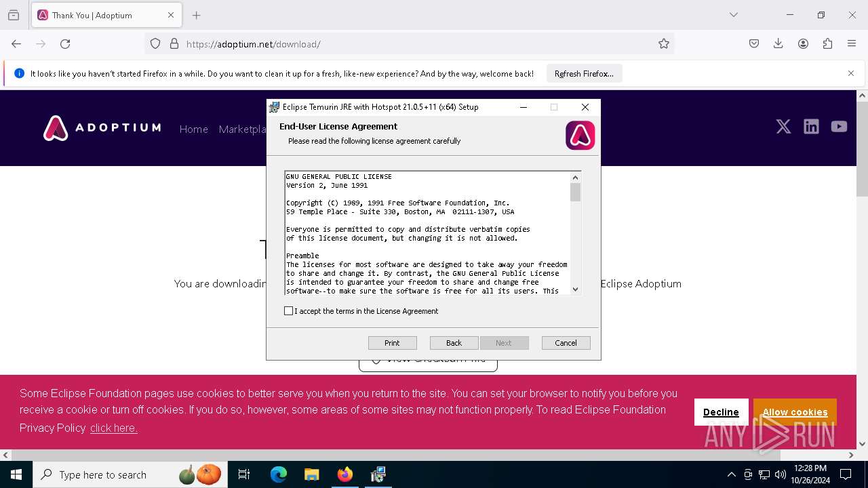Accept the License Agreement terms checkbox
The width and height of the screenshot is (868, 488).
point(289,311)
